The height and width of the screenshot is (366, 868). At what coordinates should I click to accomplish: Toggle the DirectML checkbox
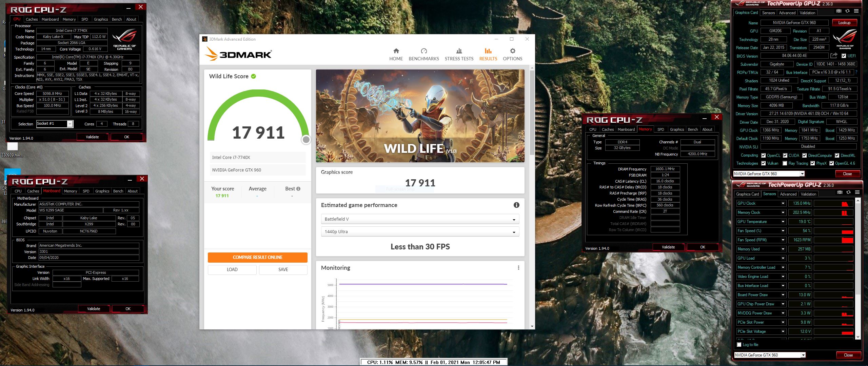tap(837, 156)
